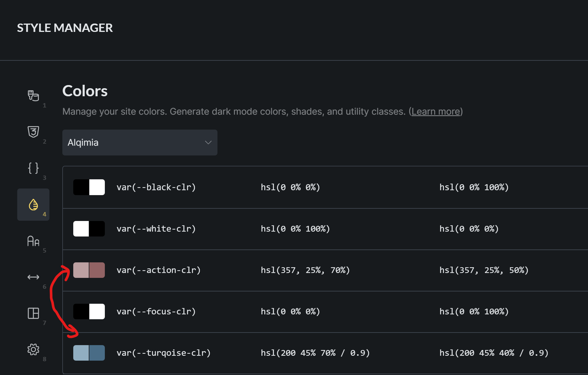Screen dimensions: 588x375
Task: Select the layout grid sidebar icon
Action: click(33, 313)
